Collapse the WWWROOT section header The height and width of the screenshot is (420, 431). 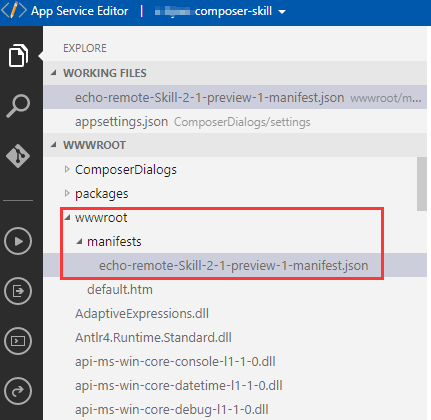[x=54, y=145]
